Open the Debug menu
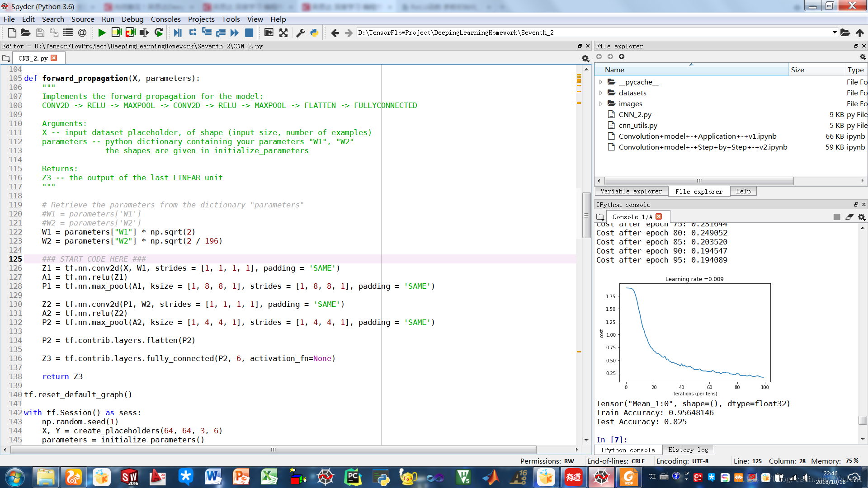Image resolution: width=868 pixels, height=488 pixels. pos(132,19)
